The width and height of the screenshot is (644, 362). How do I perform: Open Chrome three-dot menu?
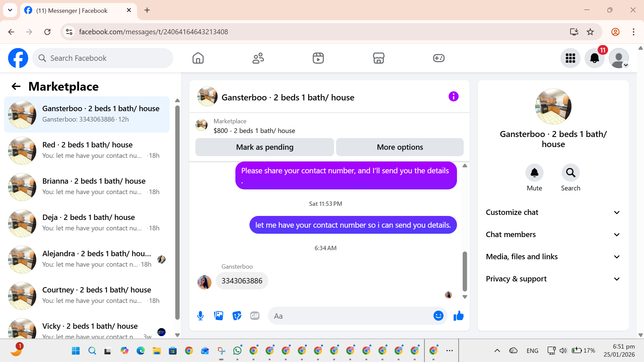coord(633,32)
